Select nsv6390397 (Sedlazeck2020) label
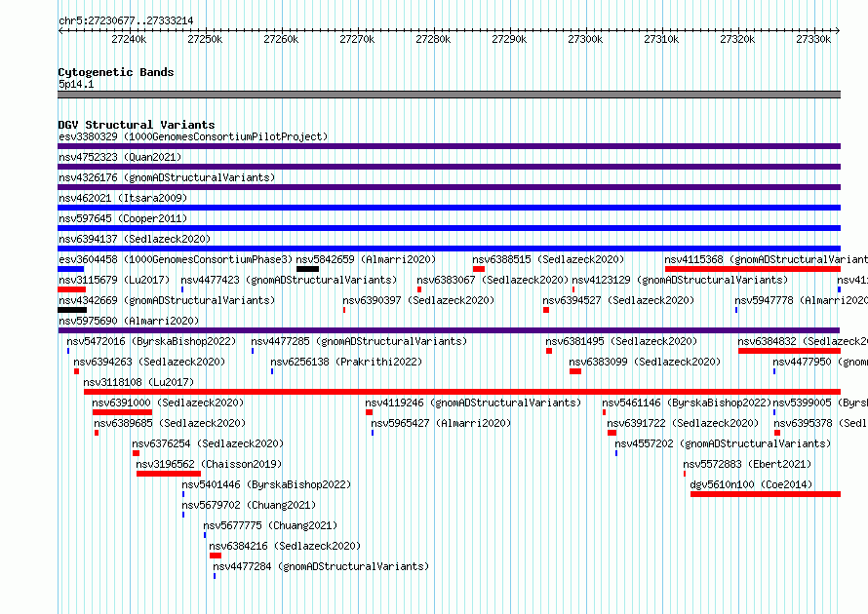This screenshot has width=868, height=614. (418, 300)
